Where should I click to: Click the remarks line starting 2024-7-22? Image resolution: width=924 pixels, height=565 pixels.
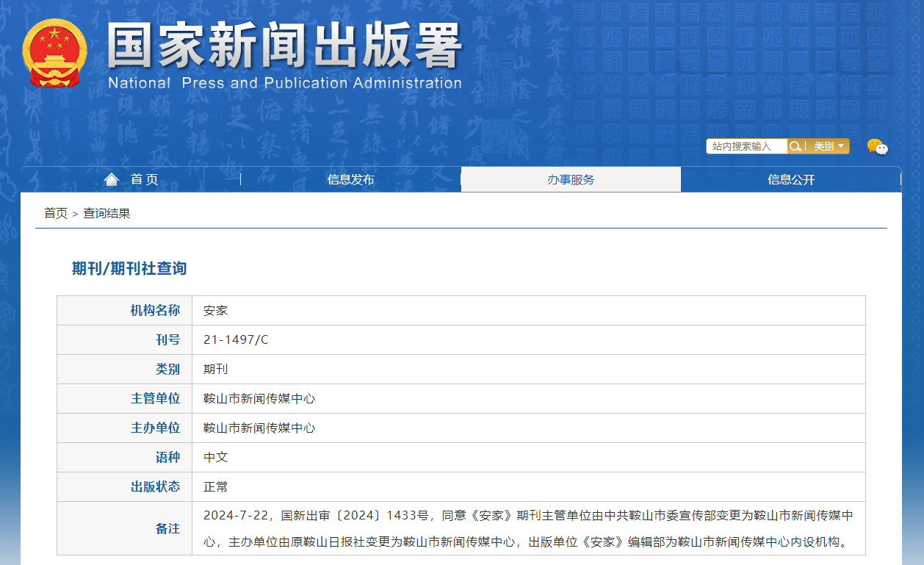point(528,515)
